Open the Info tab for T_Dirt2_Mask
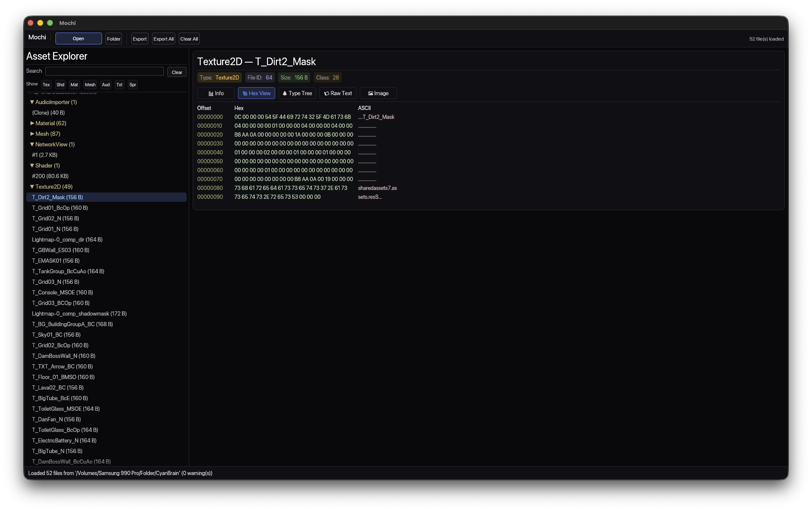 (x=215, y=93)
